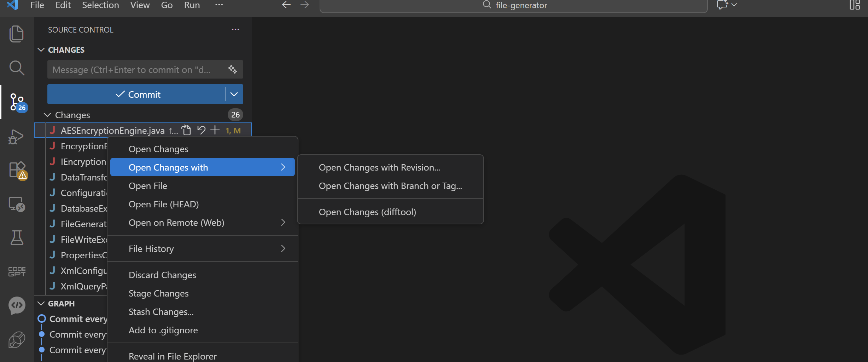Open the Commit button dropdown arrow
Screen dimensions: 868x362
point(234,94)
